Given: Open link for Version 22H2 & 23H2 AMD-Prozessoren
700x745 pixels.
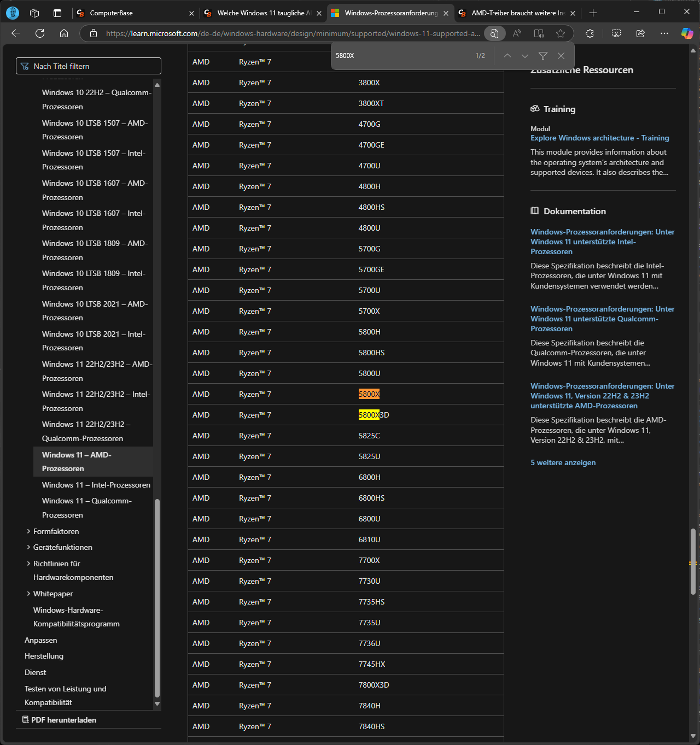Looking at the screenshot, I should click(603, 396).
